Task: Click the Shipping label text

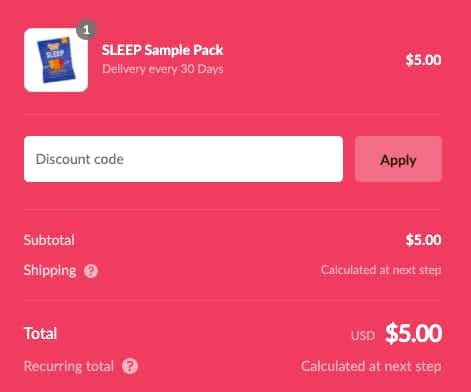Action: 50,271
